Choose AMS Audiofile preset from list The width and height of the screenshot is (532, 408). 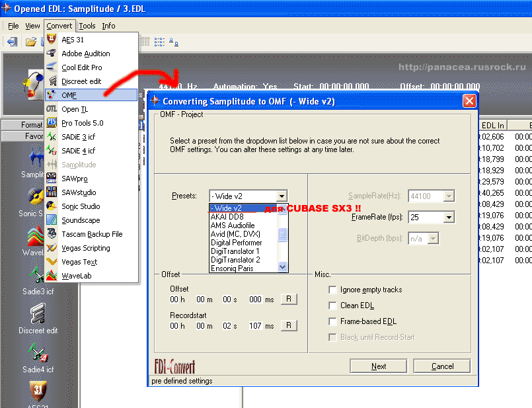[x=243, y=225]
